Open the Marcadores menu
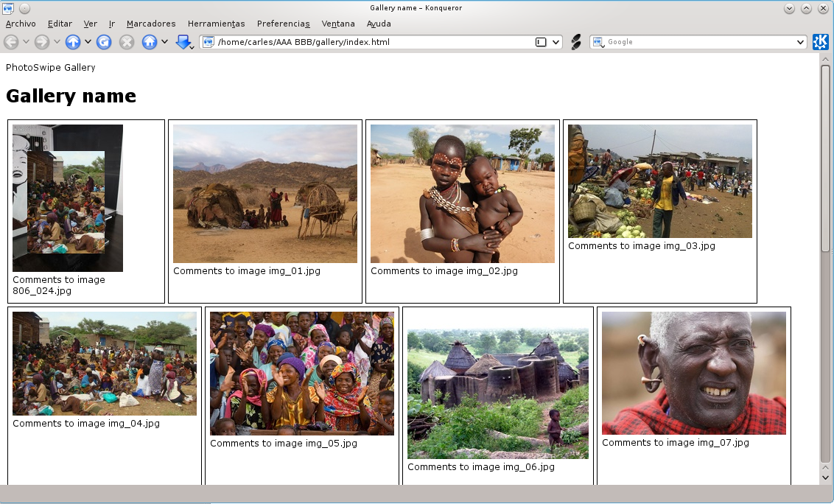The height and width of the screenshot is (504, 834). click(x=151, y=24)
